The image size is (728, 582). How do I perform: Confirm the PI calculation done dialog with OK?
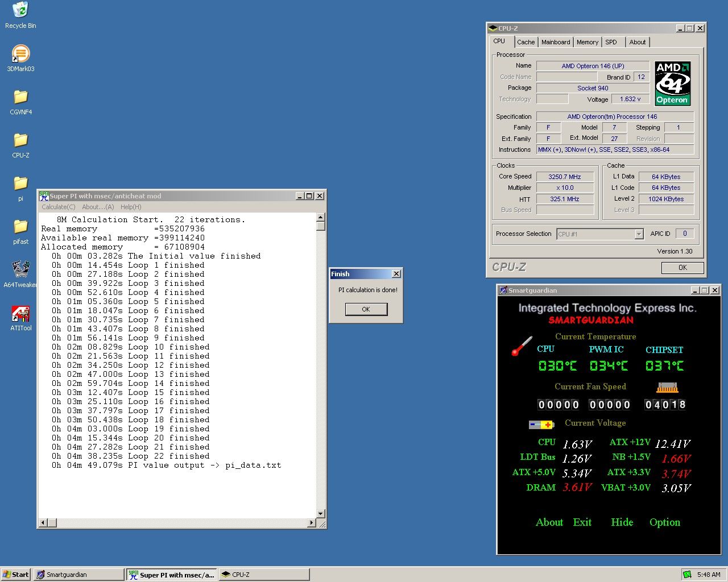click(366, 309)
